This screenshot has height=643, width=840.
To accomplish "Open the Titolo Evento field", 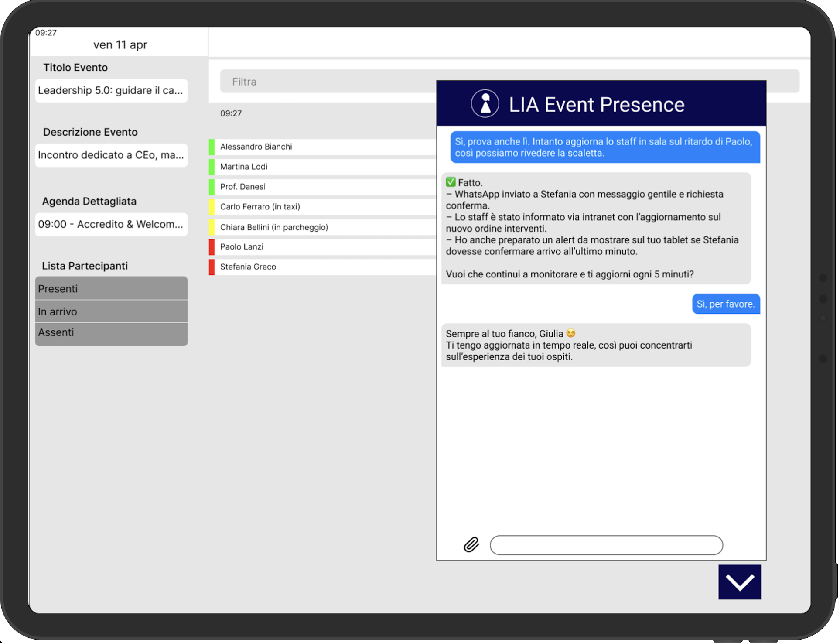I will tap(111, 90).
